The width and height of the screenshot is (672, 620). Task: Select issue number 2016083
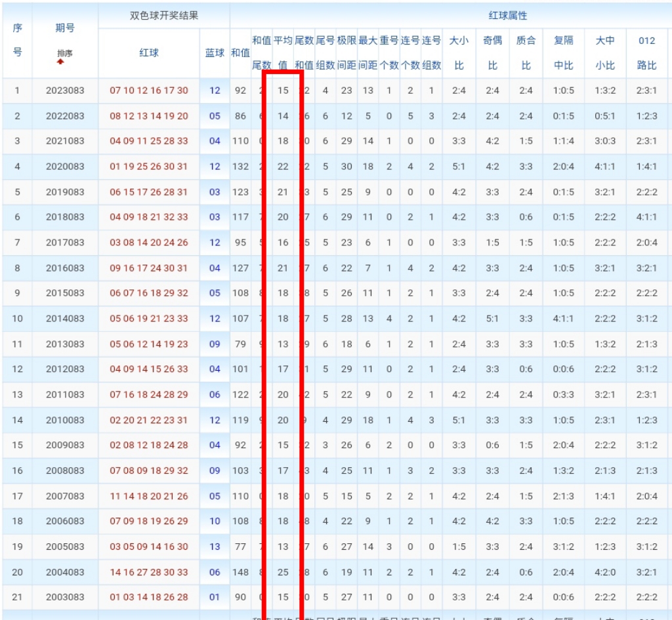tap(65, 268)
